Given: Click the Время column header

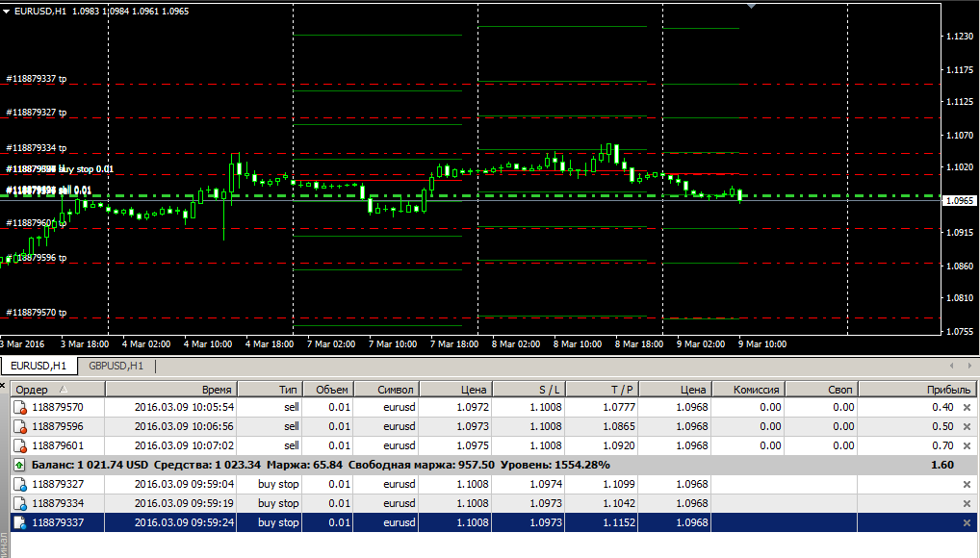Looking at the screenshot, I should coord(216,389).
